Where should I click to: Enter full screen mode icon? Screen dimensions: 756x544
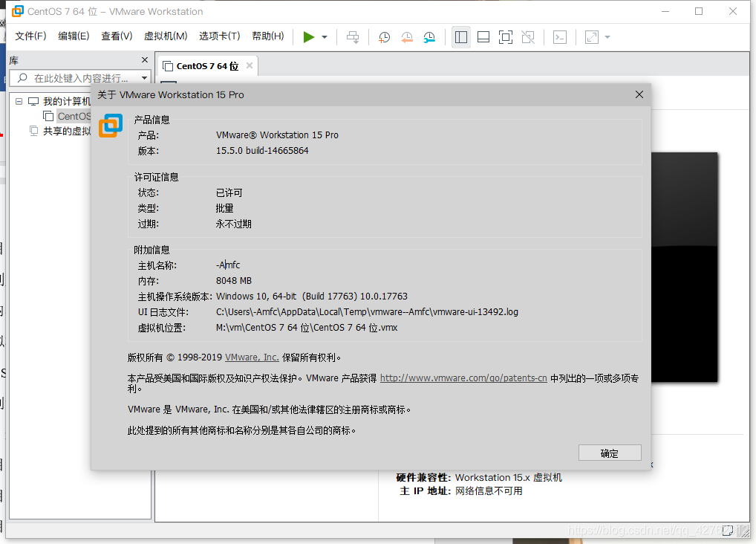click(505, 37)
